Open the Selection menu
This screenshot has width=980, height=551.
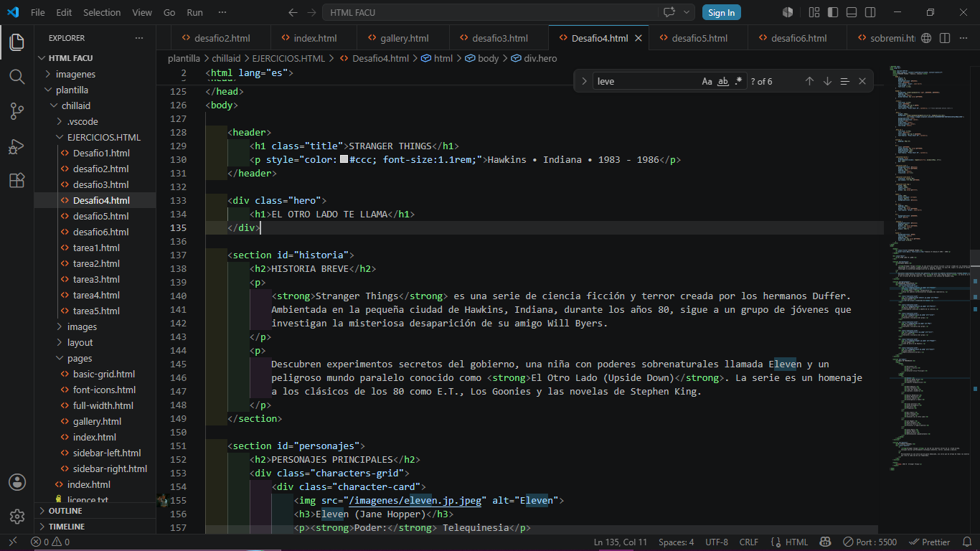click(x=102, y=12)
